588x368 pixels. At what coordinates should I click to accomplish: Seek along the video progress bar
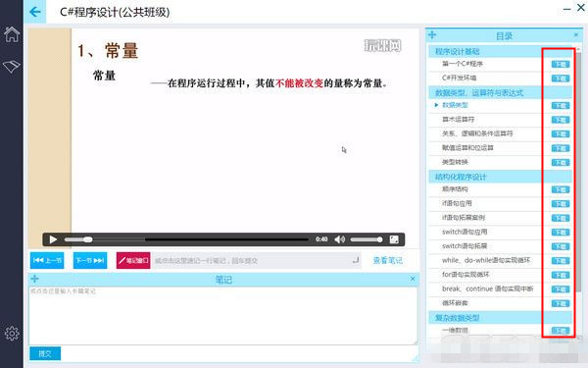pos(186,239)
